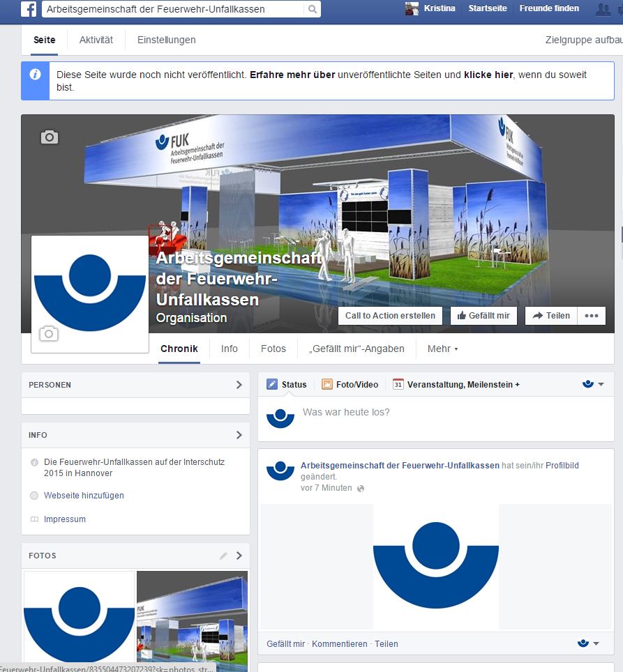
Task: Click Call to Action erstellen button
Action: coord(390,316)
